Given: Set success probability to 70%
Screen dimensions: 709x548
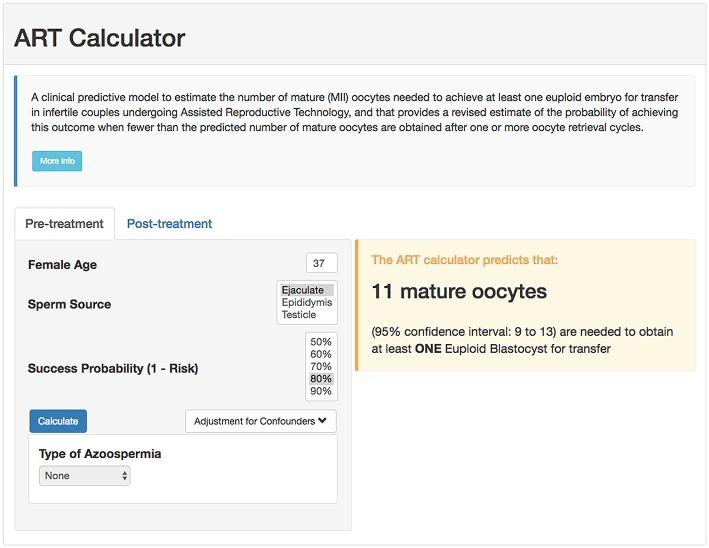Looking at the screenshot, I should pos(321,367).
